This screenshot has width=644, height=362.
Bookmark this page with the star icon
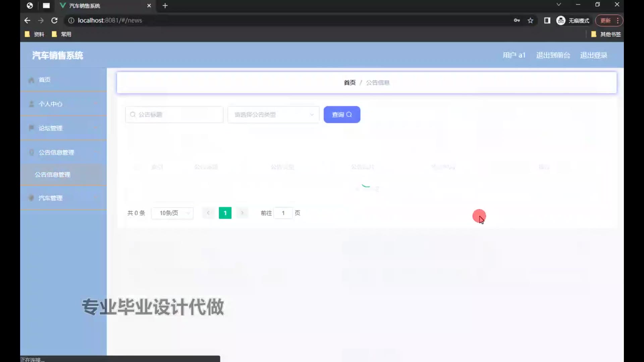point(530,20)
